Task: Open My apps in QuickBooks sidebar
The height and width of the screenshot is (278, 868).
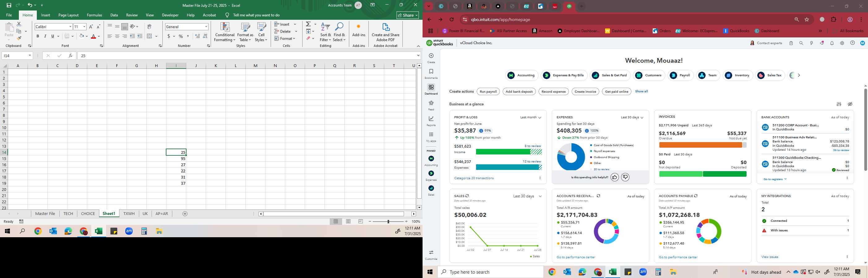Action: click(431, 137)
